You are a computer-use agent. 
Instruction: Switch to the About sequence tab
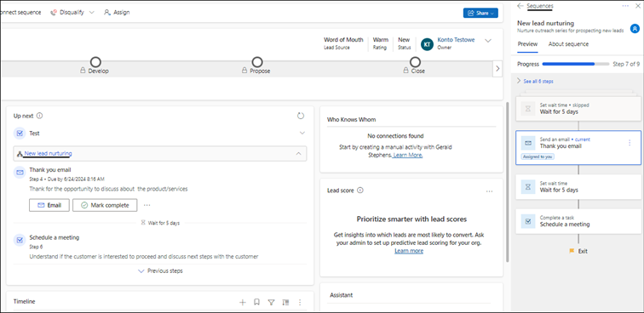click(568, 44)
